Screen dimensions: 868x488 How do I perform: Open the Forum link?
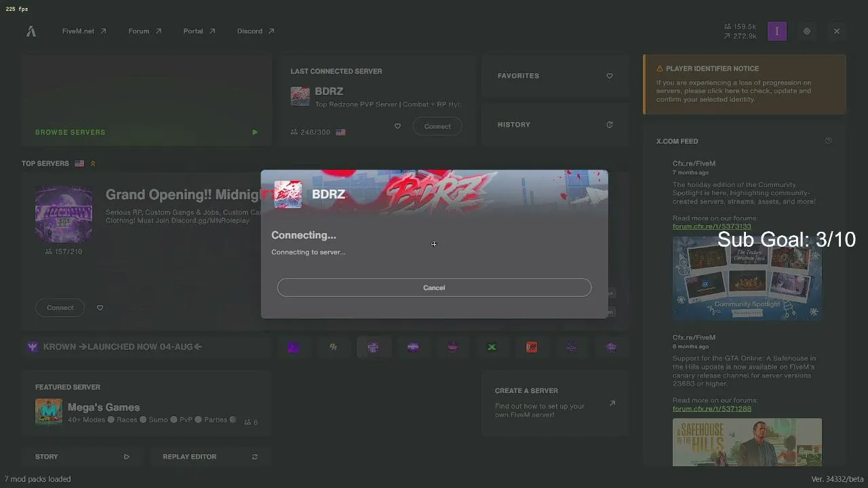145,31
